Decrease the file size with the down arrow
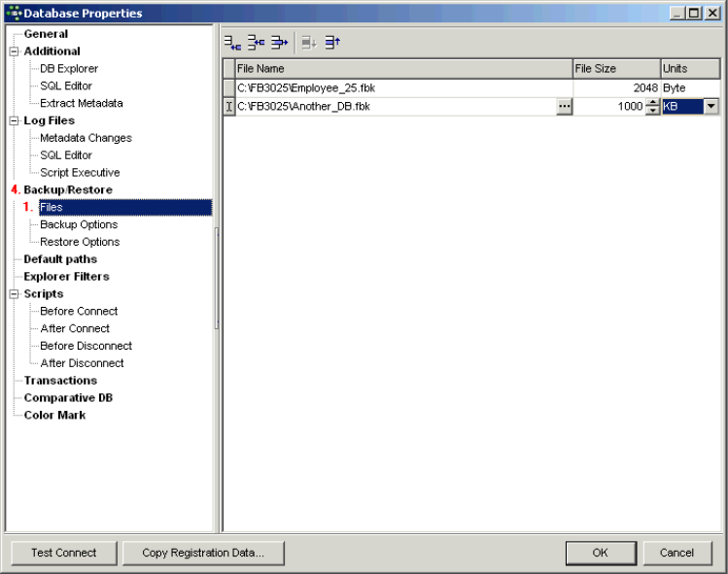The image size is (728, 574). (652, 111)
